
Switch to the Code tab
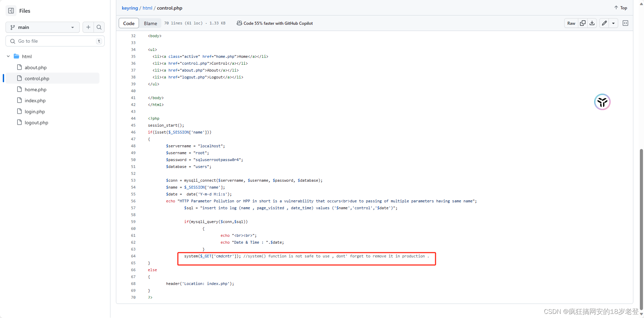[129, 23]
